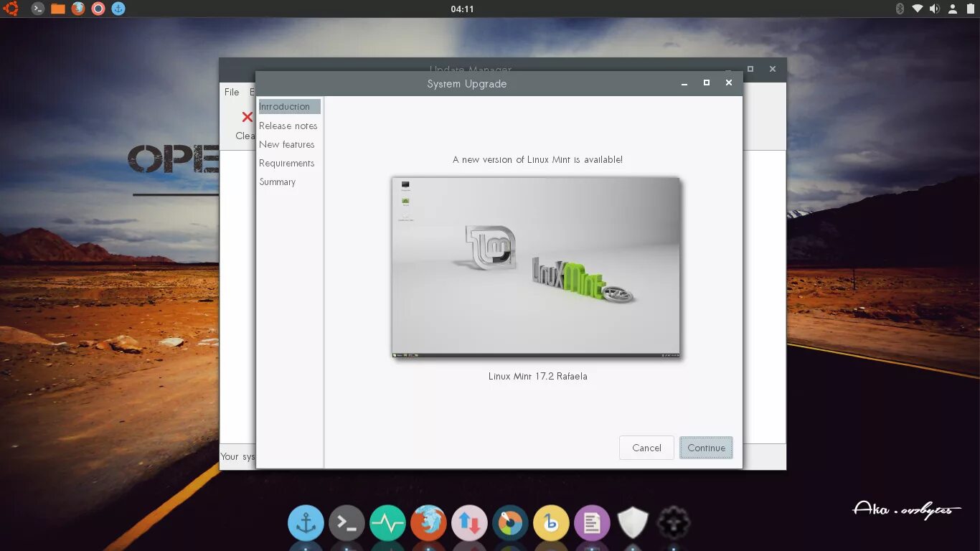This screenshot has height=551, width=980.
Task: Open the orange folder icon in the top panel
Action: tap(58, 9)
